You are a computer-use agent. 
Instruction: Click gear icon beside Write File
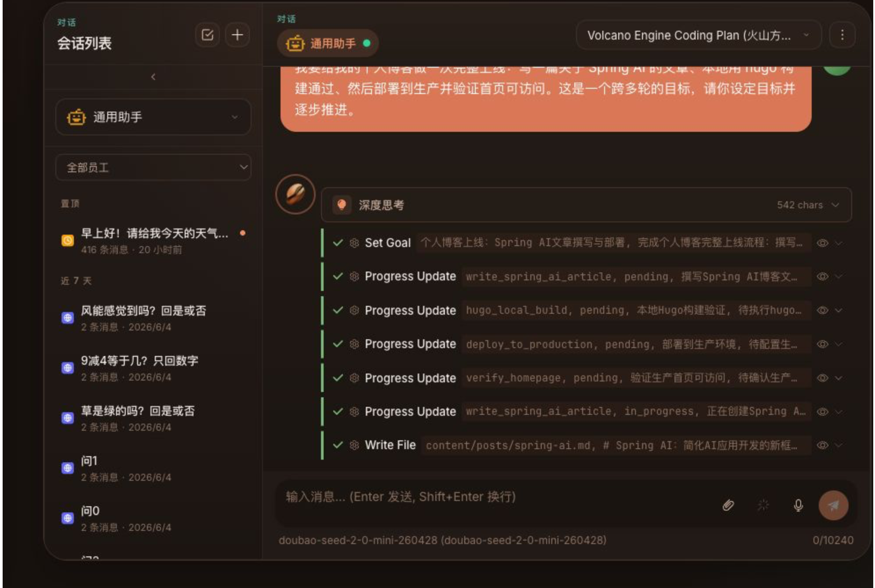click(x=354, y=445)
